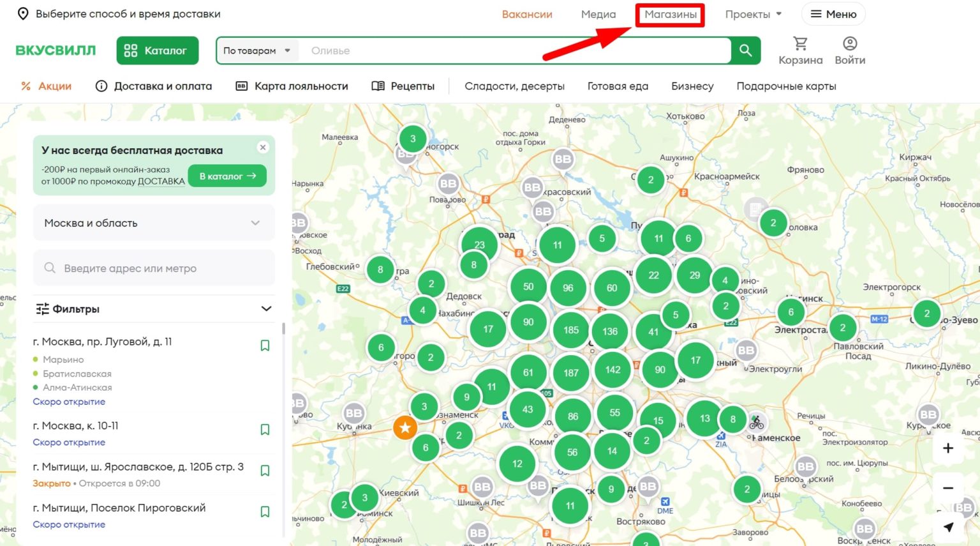The height and width of the screenshot is (546, 980).
Task: Open the Магазины menu item
Action: point(670,14)
